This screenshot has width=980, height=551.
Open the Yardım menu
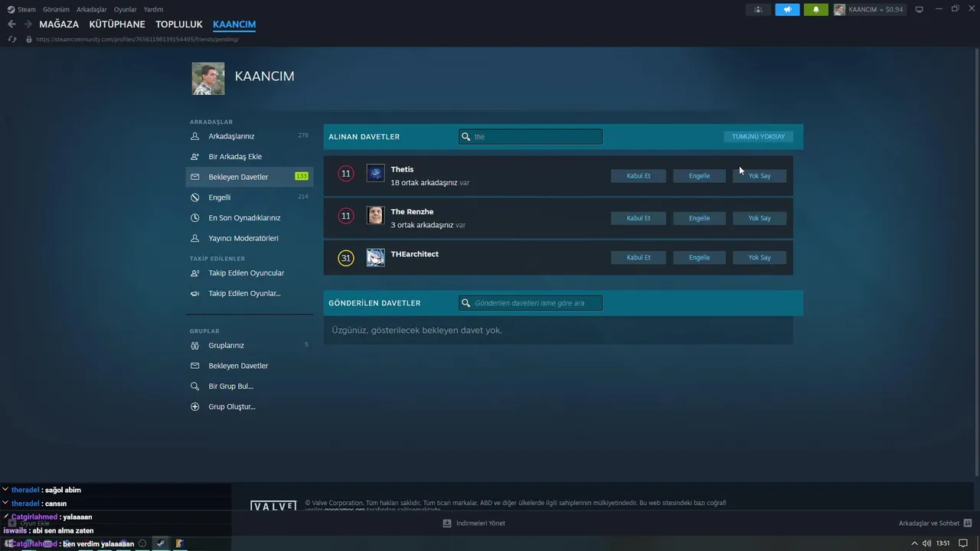coord(153,9)
